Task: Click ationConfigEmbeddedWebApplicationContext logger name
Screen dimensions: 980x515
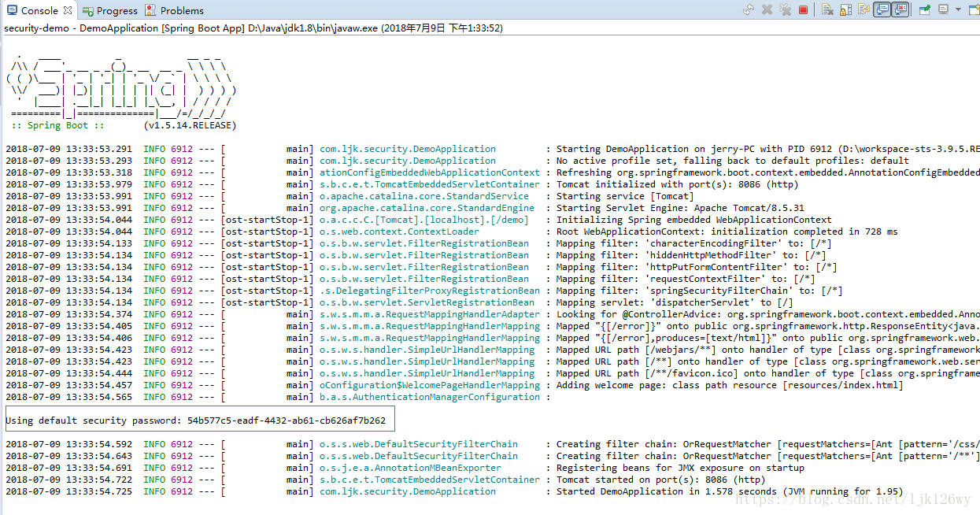Action: click(x=430, y=172)
